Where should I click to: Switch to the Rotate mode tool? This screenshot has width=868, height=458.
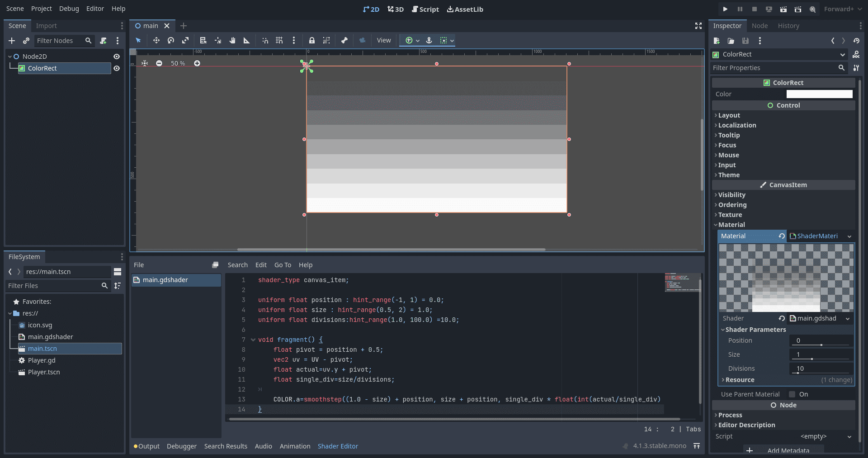(x=171, y=40)
